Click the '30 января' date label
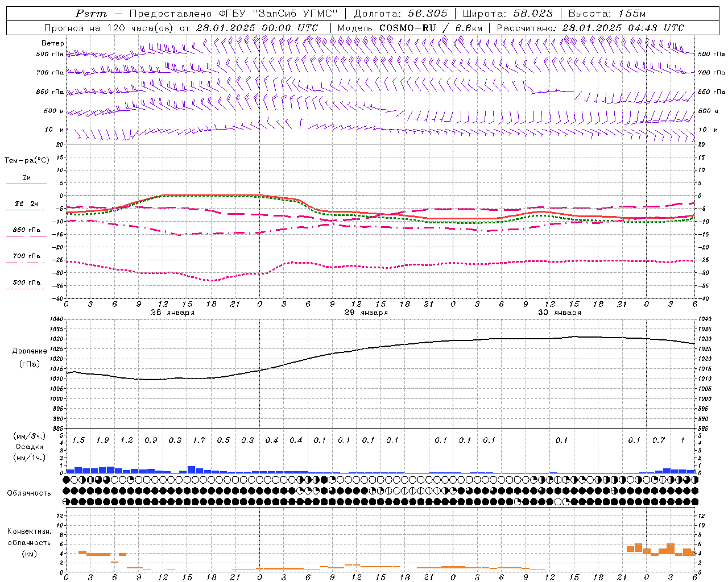728x582 pixels. pos(559,313)
